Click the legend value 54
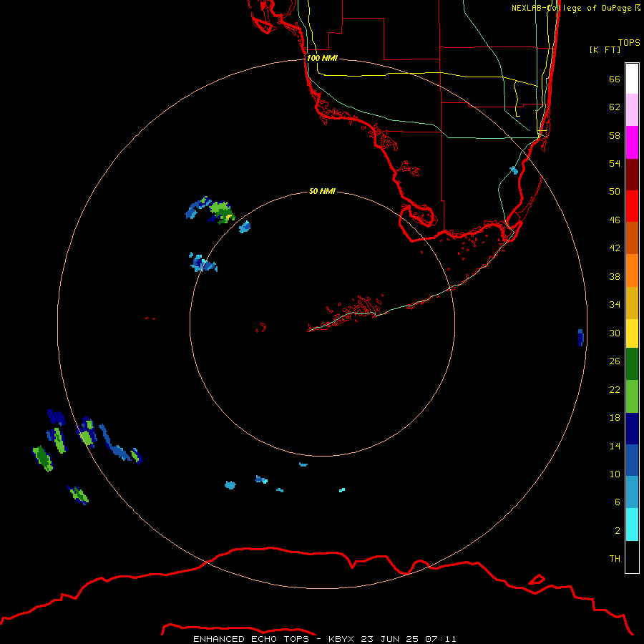The image size is (644, 644). 615,163
